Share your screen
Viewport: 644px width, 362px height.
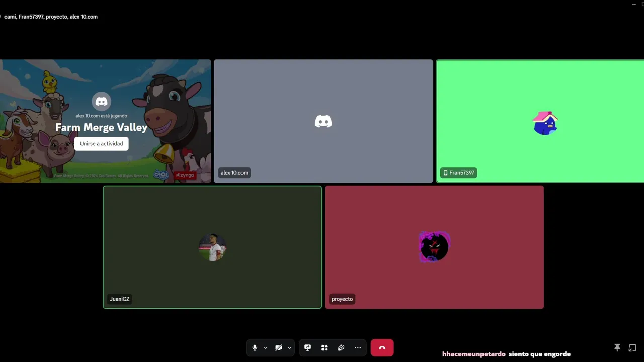pos(307,348)
